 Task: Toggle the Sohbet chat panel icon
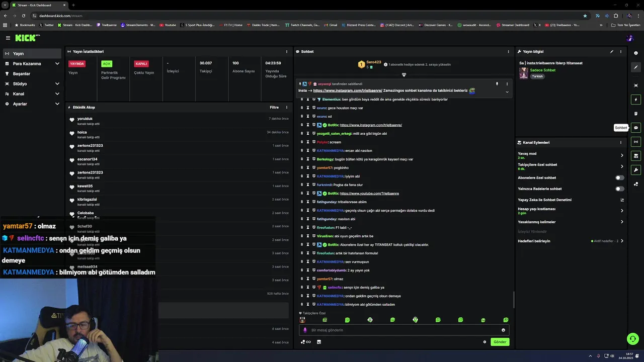[636, 128]
